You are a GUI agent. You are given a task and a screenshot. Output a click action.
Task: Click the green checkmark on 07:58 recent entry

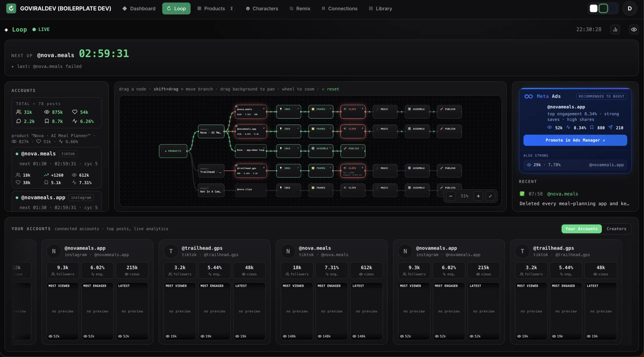pyautogui.click(x=522, y=194)
